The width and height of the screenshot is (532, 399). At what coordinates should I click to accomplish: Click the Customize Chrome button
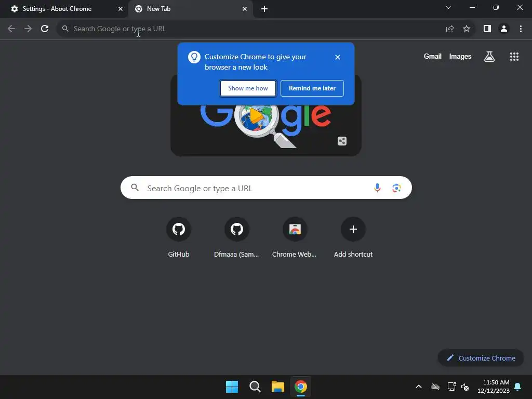[x=481, y=358]
